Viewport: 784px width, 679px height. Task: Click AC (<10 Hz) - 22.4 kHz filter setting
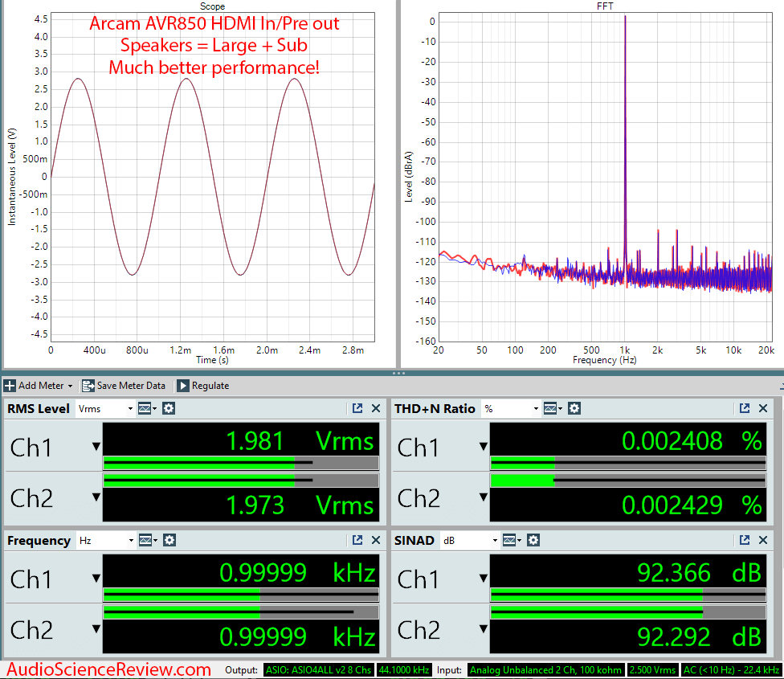point(732,670)
